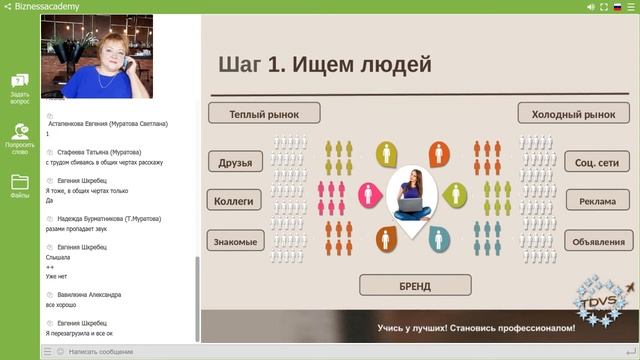Select user name Надежда Бурматникова (Т.Муратова)
The height and width of the screenshot is (360, 640).
pyautogui.click(x=109, y=219)
